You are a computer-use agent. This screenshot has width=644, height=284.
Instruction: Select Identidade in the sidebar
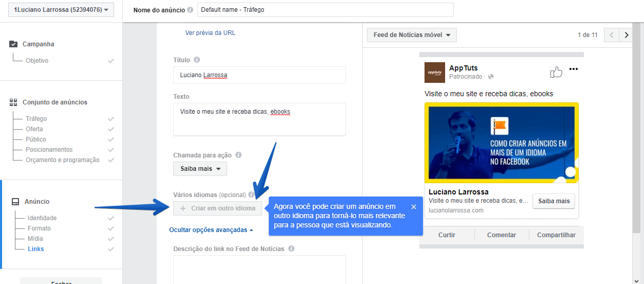42,218
